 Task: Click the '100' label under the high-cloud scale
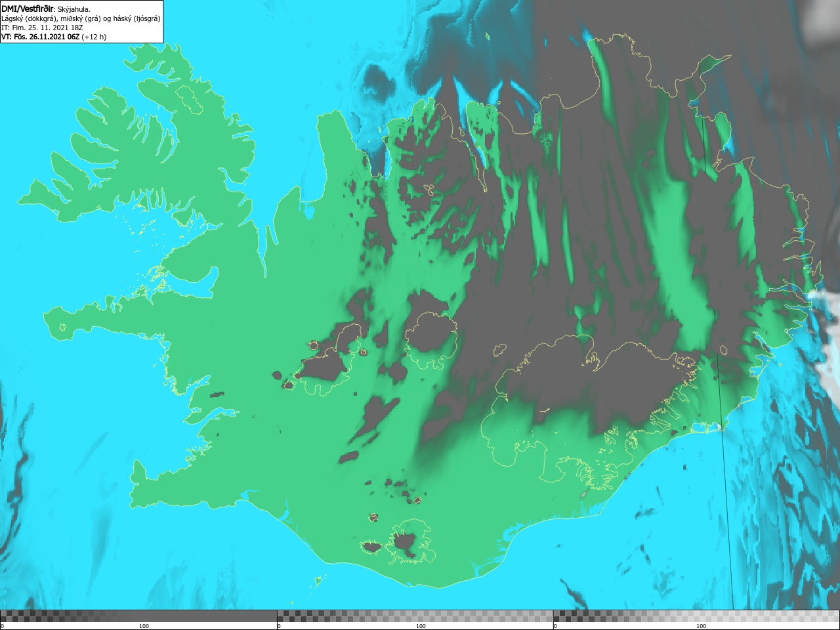701,626
